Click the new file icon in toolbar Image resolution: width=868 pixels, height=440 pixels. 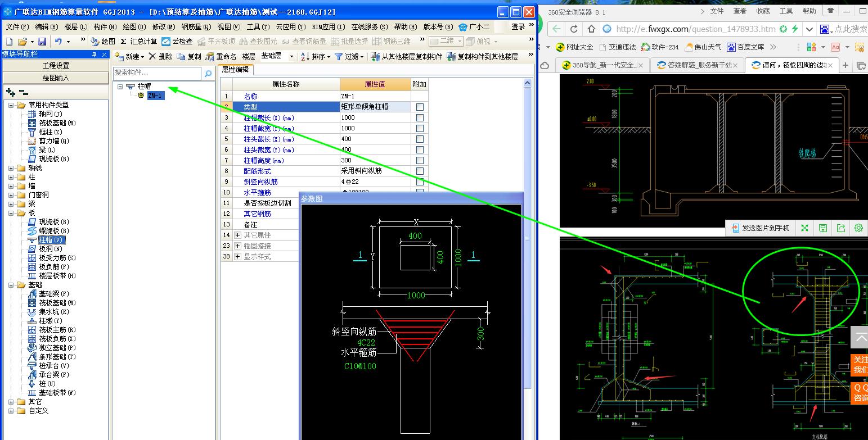click(x=9, y=42)
